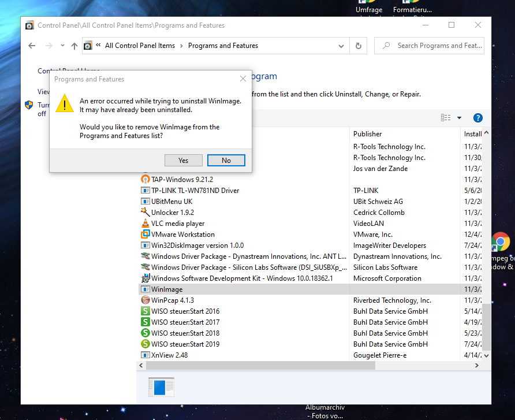Select Win32DiskImager version 1.0.0 entry

pyautogui.click(x=197, y=246)
